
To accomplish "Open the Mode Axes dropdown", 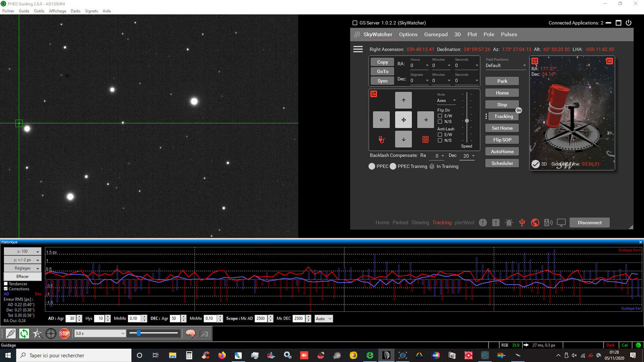I will point(446,100).
